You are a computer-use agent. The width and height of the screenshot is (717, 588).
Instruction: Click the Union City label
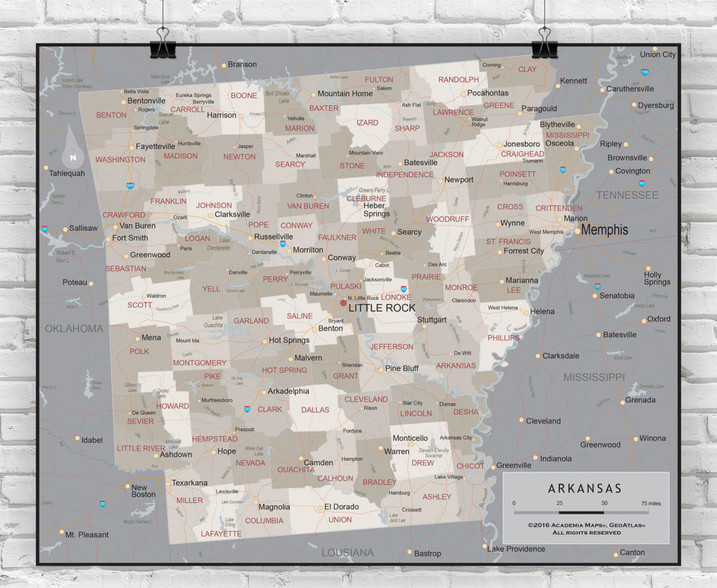(658, 54)
